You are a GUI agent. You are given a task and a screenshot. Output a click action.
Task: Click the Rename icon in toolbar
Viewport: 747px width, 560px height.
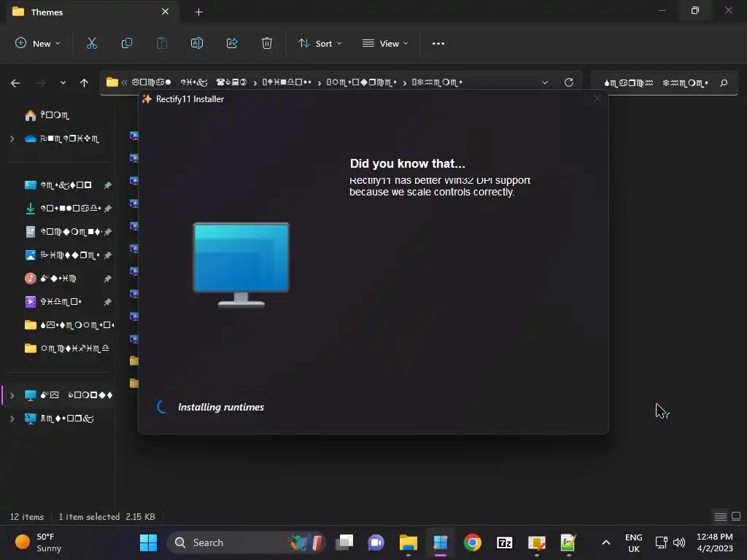pyautogui.click(x=197, y=43)
